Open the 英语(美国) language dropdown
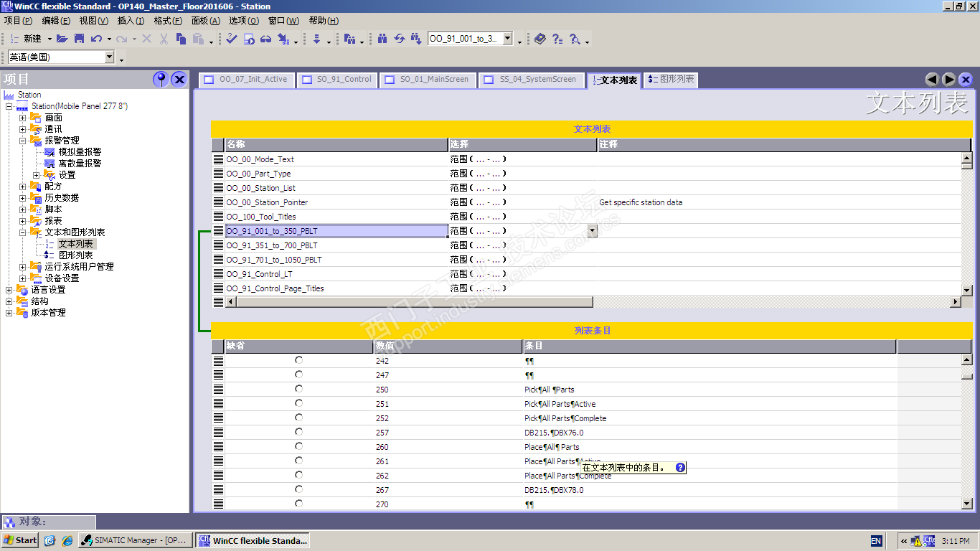The image size is (980, 551). coord(110,57)
